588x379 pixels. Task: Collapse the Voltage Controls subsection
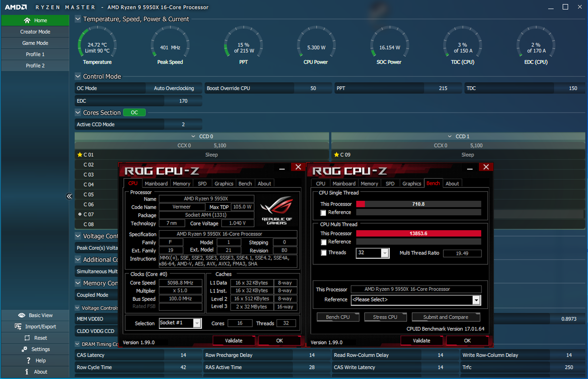(78, 308)
